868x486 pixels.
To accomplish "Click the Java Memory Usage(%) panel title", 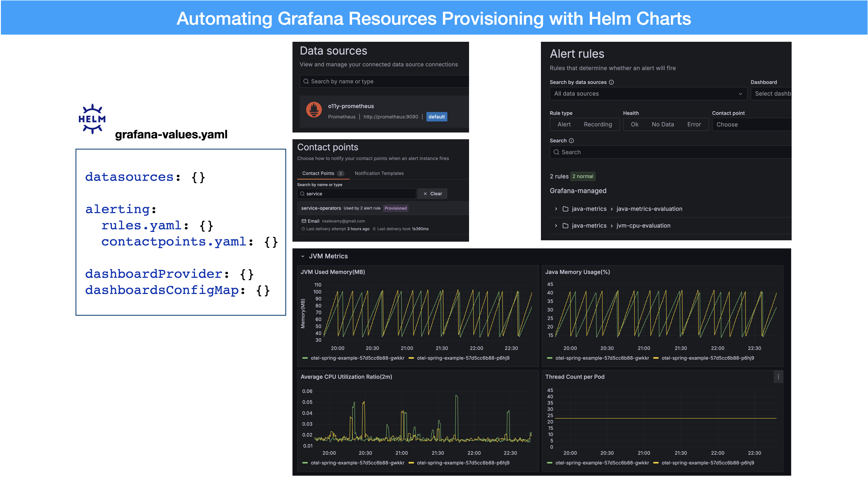I will (578, 272).
